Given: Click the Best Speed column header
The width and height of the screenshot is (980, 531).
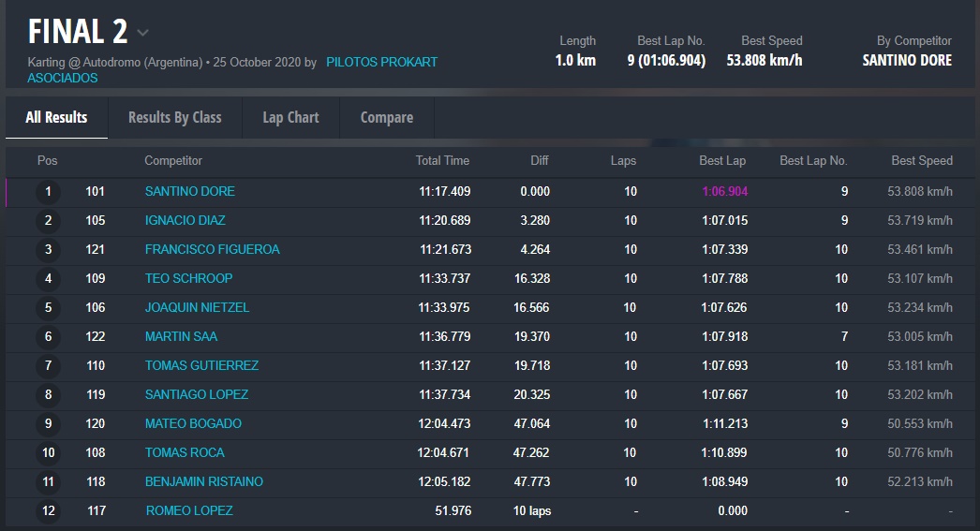Looking at the screenshot, I should click(921, 160).
